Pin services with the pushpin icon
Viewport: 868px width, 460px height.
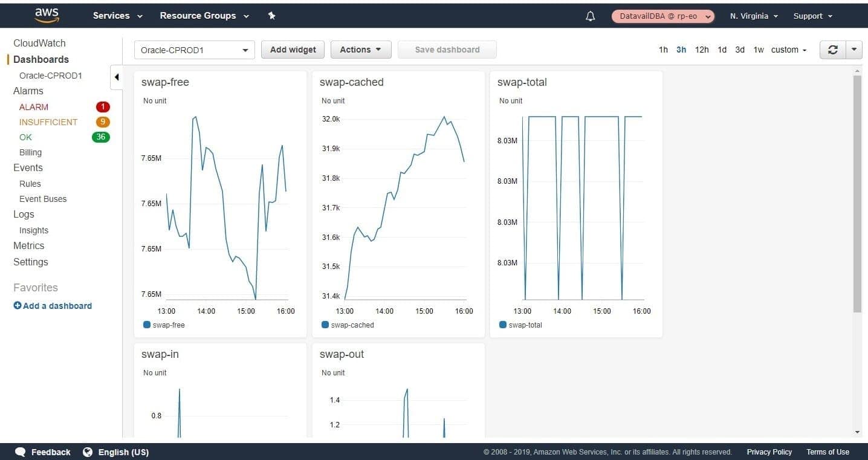point(272,16)
